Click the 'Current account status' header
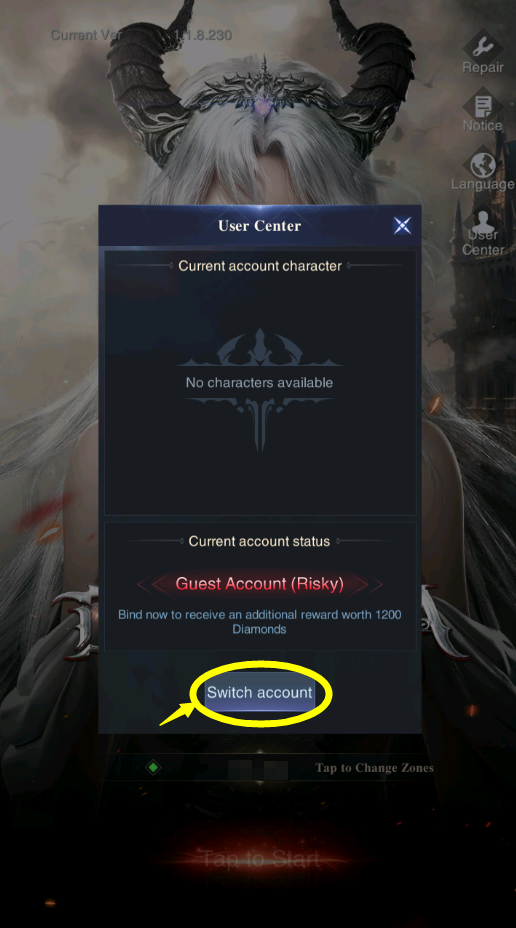The height and width of the screenshot is (928, 516). click(259, 541)
